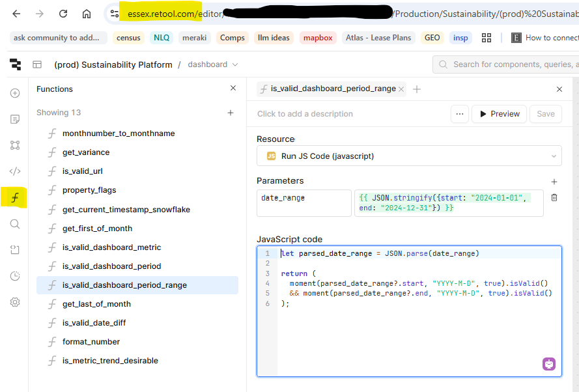Delete the date_range parameter
The width and height of the screenshot is (579, 392).
[x=554, y=197]
